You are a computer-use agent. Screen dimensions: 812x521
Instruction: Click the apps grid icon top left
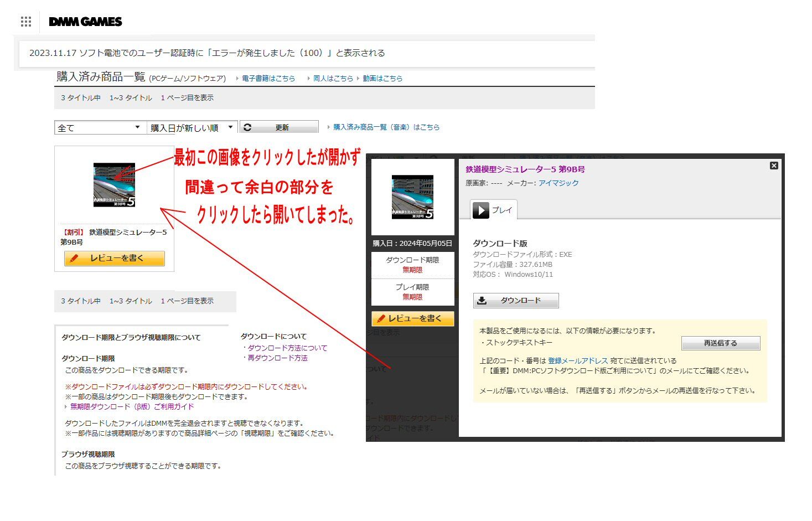click(x=25, y=21)
